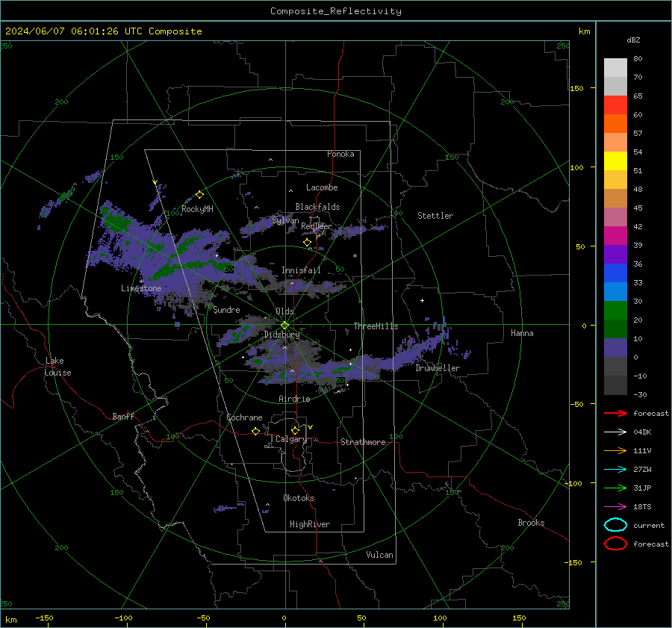
Task: Click the red forecast ellipse icon
Action: coord(615,544)
